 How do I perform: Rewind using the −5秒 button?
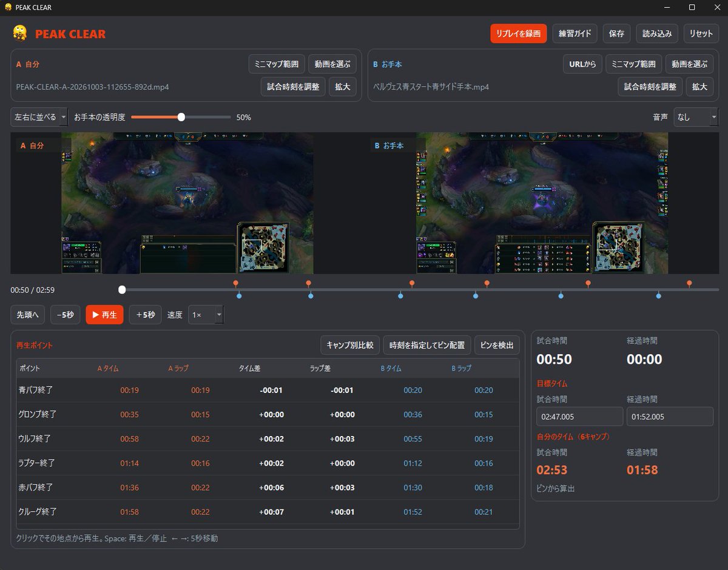tap(65, 315)
